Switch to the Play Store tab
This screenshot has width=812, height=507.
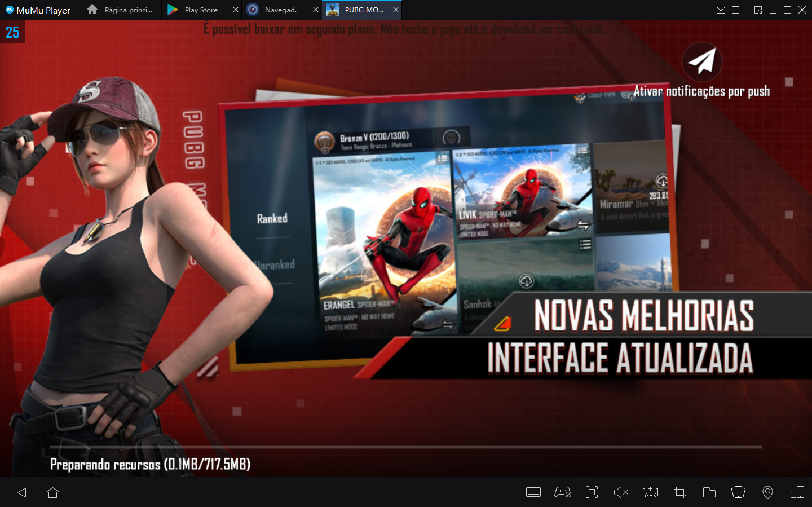(x=200, y=10)
